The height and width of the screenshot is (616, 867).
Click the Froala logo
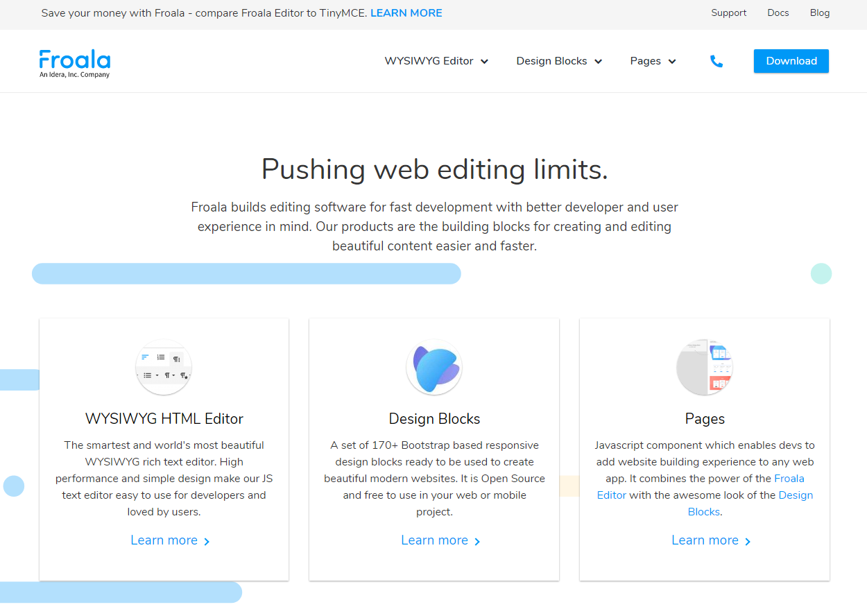[x=74, y=63]
